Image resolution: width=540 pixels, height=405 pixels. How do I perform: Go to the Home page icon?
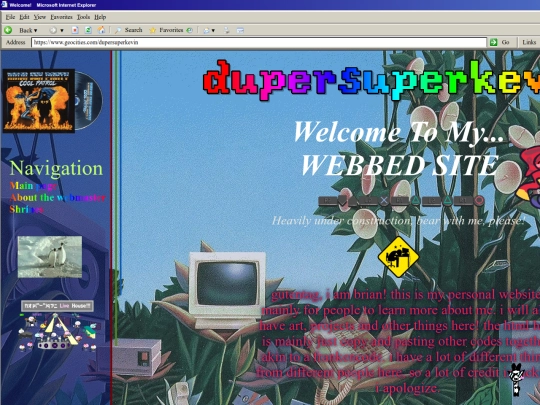(101, 30)
